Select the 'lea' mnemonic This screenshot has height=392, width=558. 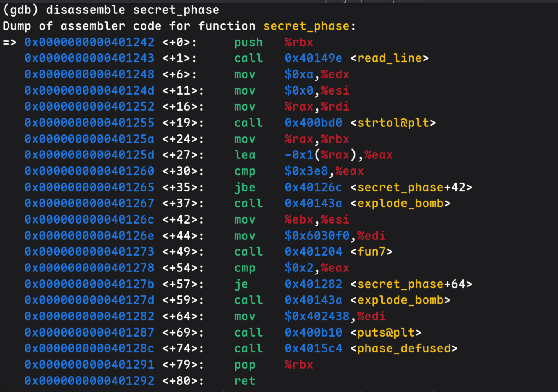245,155
